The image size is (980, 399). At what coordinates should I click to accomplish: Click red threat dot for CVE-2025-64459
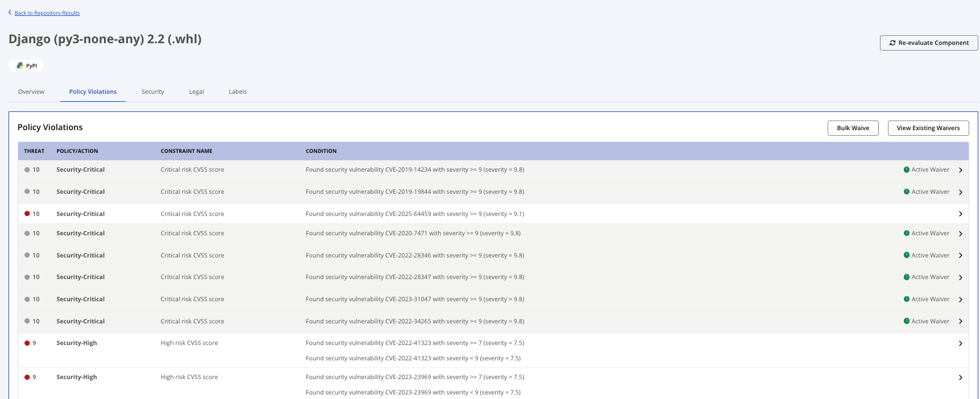[x=27, y=214]
